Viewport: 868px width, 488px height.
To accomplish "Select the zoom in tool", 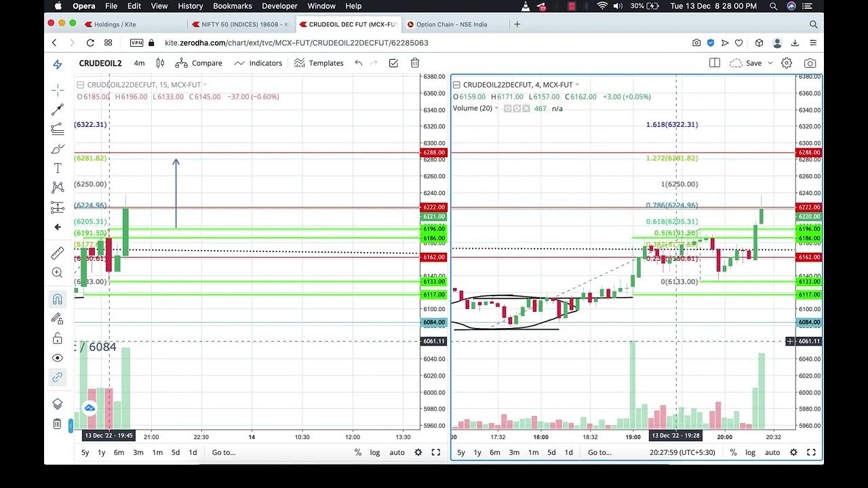I will 58,272.
